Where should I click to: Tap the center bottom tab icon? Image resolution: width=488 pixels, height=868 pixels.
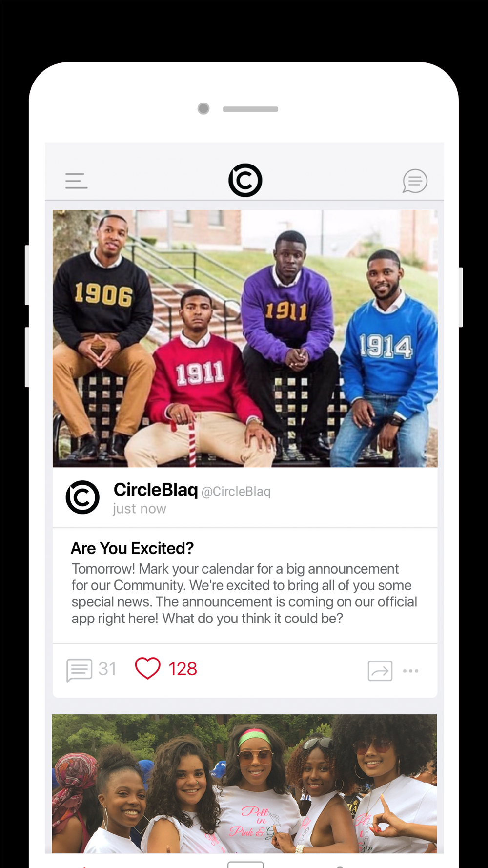(245, 865)
